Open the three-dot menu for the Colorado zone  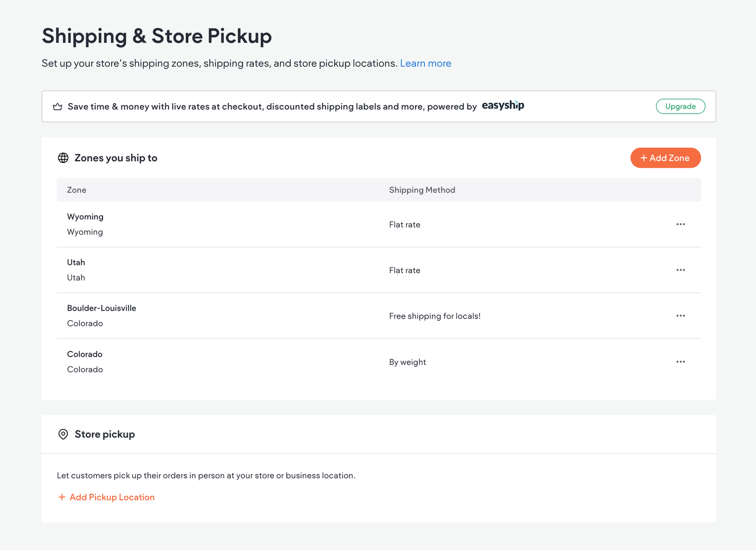pyautogui.click(x=680, y=362)
